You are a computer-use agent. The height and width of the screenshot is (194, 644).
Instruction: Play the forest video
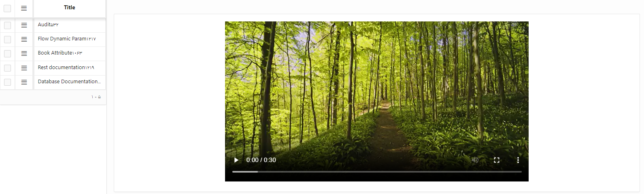coord(236,160)
